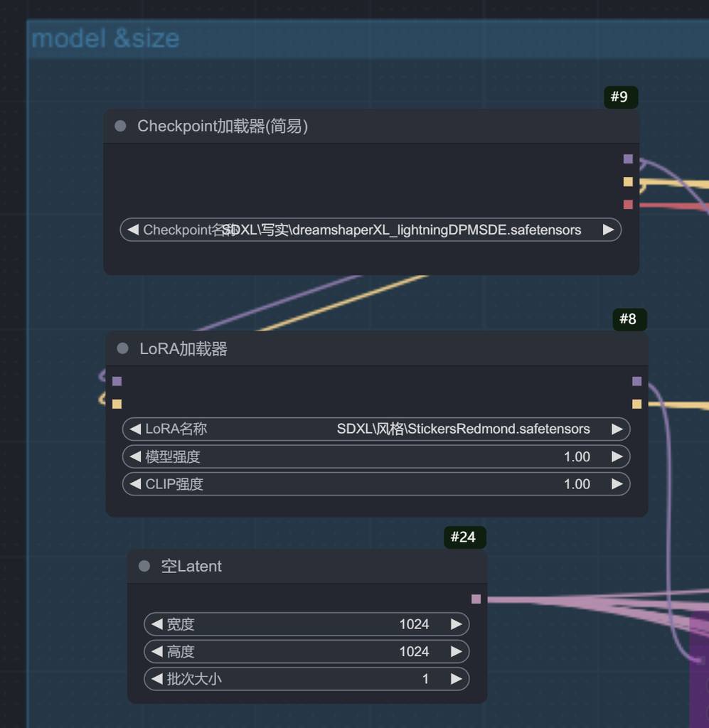The width and height of the screenshot is (709, 728).
Task: Increase 宽度 value with right arrow
Action: coord(456,624)
